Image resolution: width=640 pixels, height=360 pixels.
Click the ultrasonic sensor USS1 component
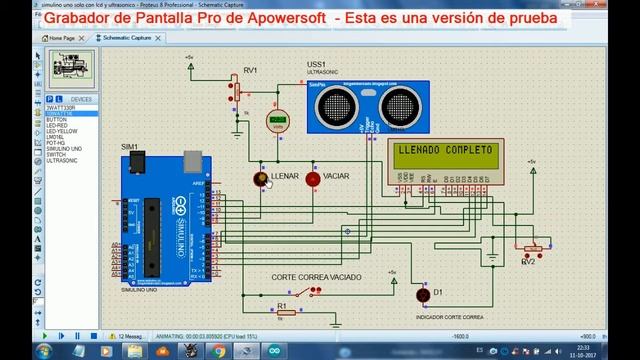[x=368, y=107]
